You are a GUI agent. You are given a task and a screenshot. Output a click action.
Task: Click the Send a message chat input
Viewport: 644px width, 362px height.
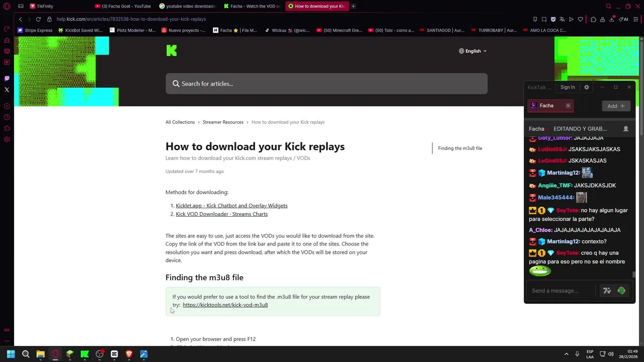point(560,291)
